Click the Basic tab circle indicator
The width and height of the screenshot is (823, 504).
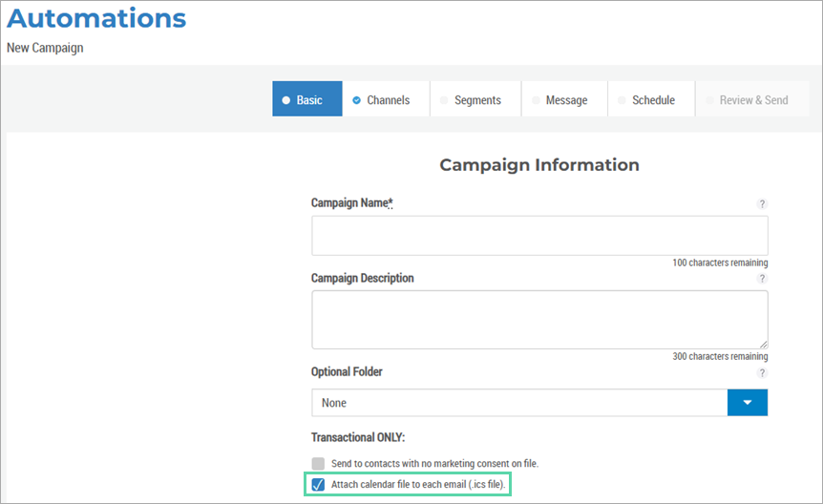(x=286, y=100)
